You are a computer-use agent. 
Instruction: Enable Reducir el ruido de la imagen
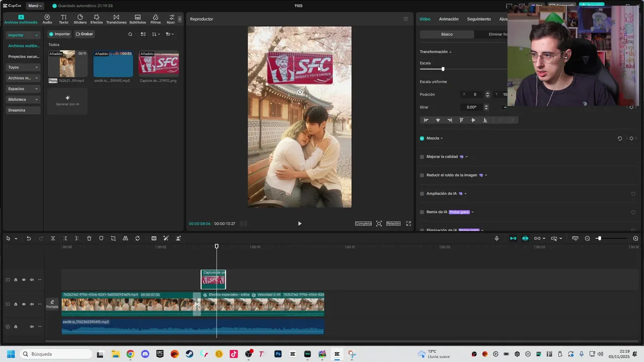coord(422,175)
